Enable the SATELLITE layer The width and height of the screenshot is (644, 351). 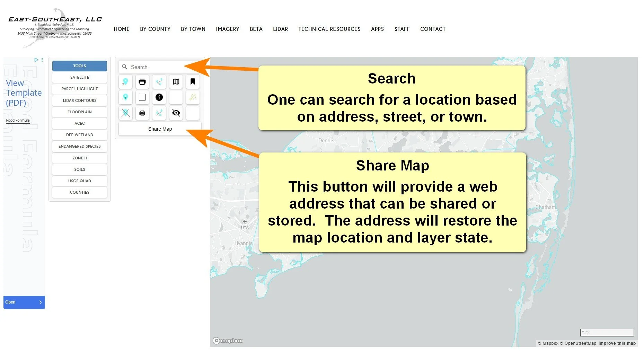79,77
